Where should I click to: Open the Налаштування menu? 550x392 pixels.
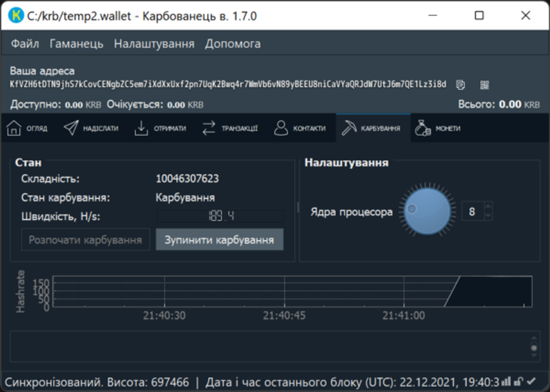154,44
